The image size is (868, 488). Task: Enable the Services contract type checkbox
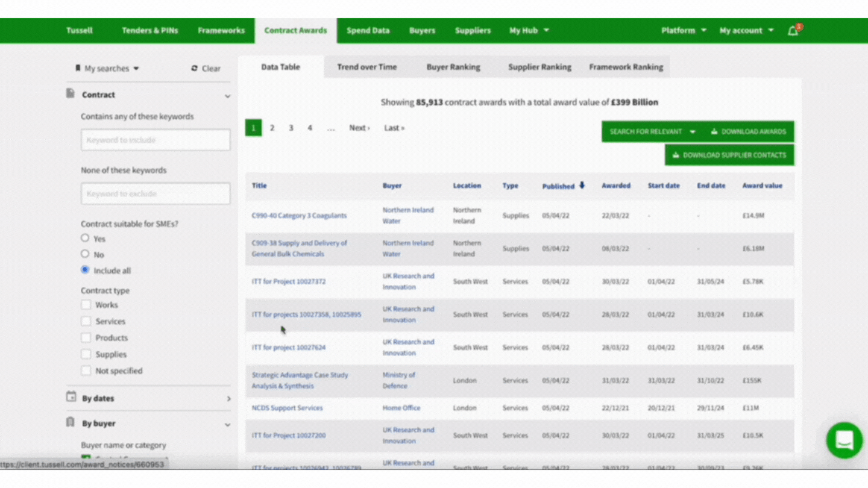[85, 321]
